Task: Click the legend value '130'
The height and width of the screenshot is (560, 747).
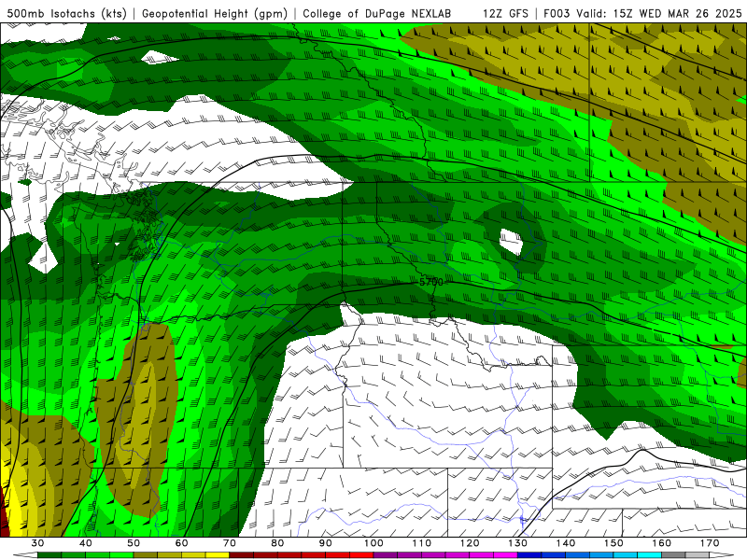Action: [518, 543]
